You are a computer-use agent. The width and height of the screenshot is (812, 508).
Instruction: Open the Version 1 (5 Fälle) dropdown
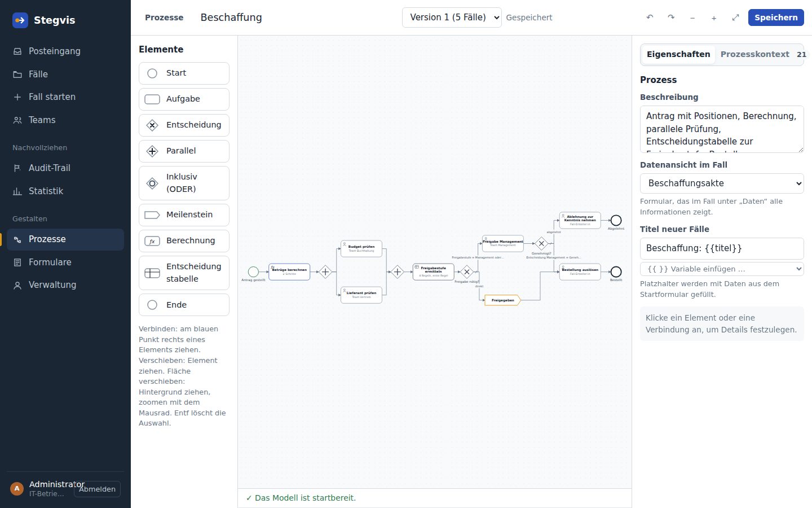pyautogui.click(x=452, y=17)
